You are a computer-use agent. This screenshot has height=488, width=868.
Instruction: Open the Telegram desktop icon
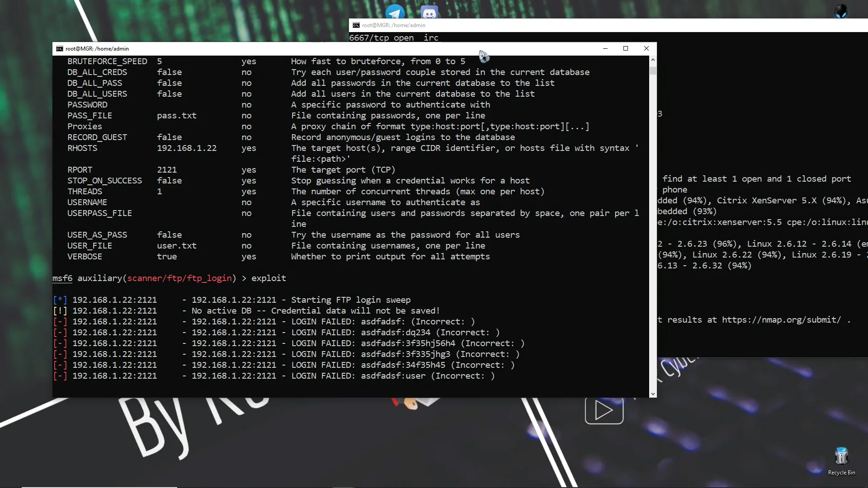coord(395,12)
